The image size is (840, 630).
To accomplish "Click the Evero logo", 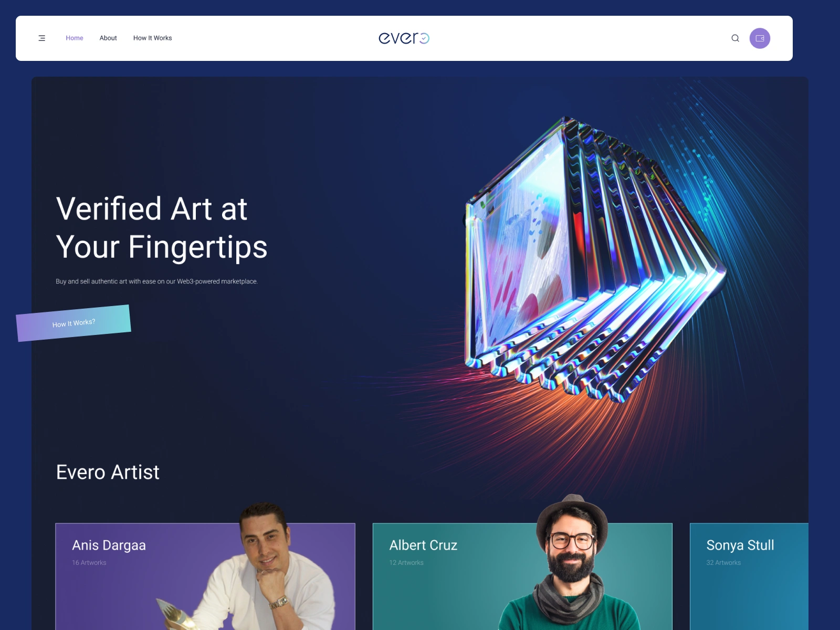I will pos(404,38).
